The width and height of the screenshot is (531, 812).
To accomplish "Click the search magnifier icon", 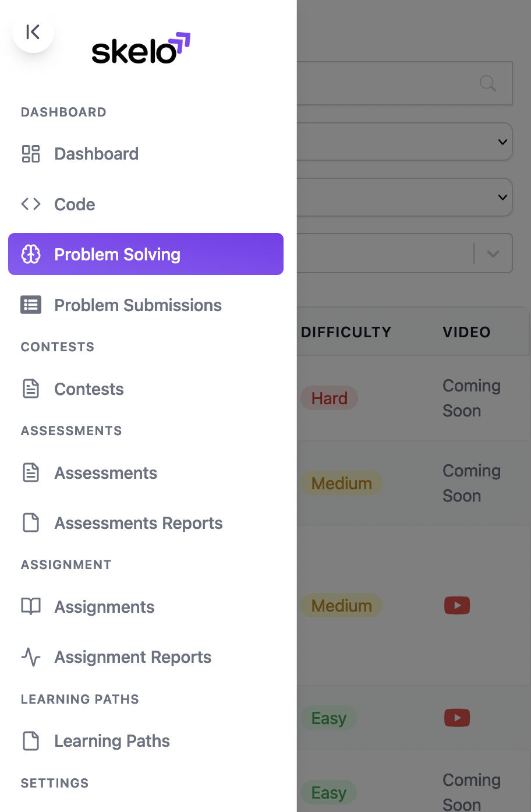I will click(x=488, y=84).
